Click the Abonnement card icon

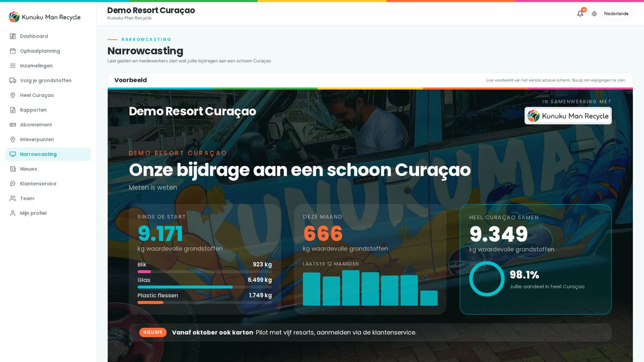coord(13,124)
